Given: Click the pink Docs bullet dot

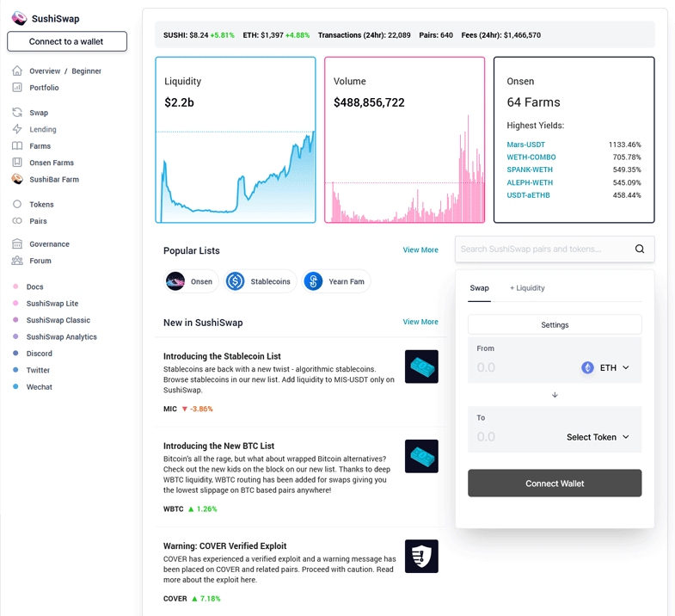Looking at the screenshot, I should pyautogui.click(x=16, y=286).
